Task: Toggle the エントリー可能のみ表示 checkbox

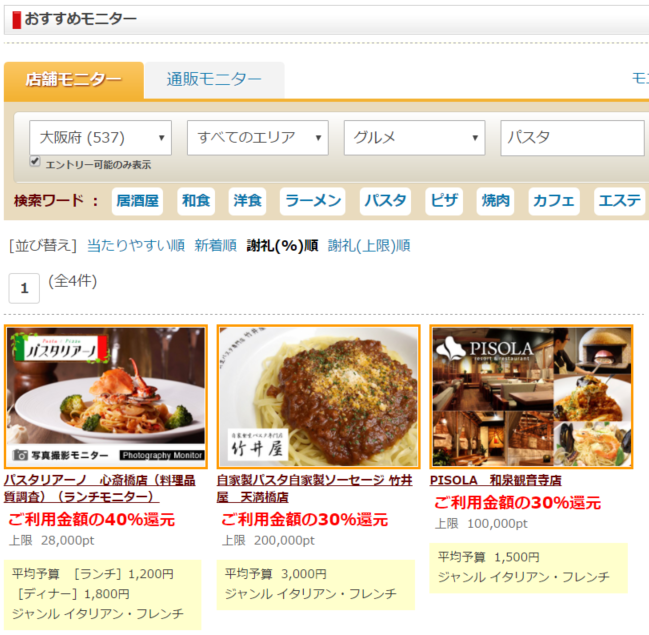Action: point(35,161)
